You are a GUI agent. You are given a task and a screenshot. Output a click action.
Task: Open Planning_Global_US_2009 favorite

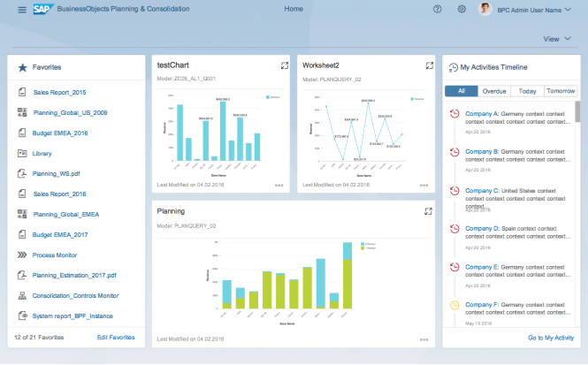[x=70, y=112]
